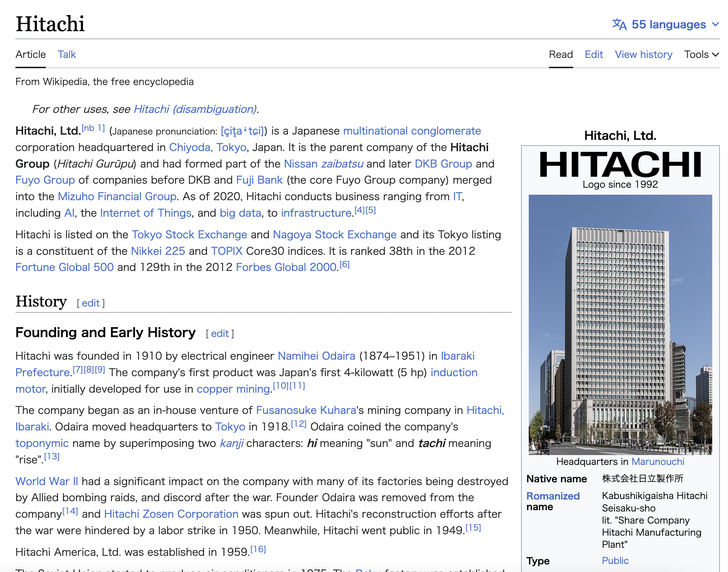Open the Tokyo link near 1918

tap(230, 427)
